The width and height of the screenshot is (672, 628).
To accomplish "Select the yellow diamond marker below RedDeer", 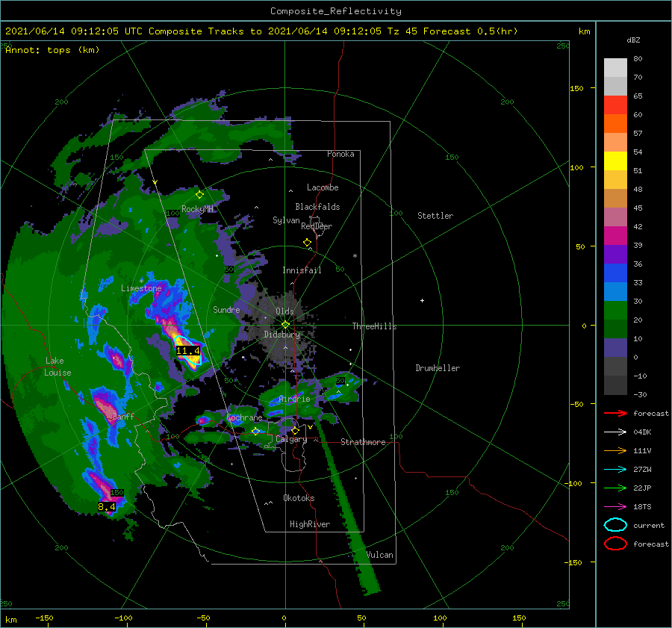I will [x=308, y=243].
